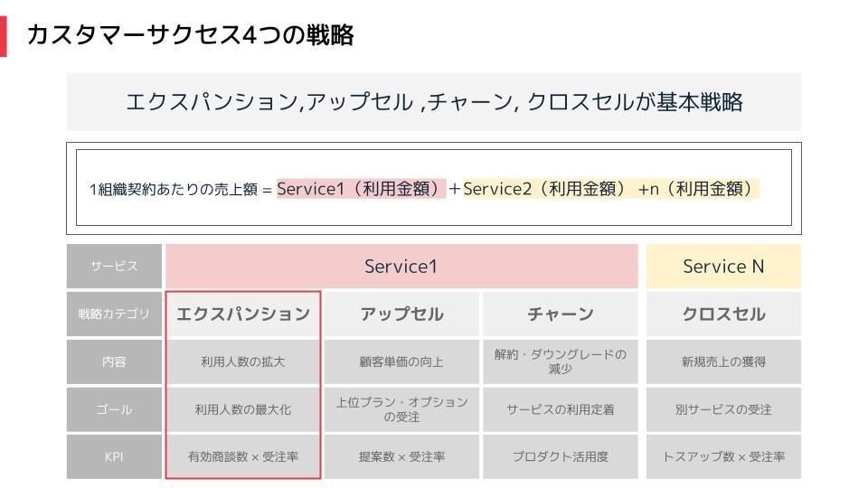
Task: Click the 顧客単価の向上 cell
Action: click(x=401, y=361)
